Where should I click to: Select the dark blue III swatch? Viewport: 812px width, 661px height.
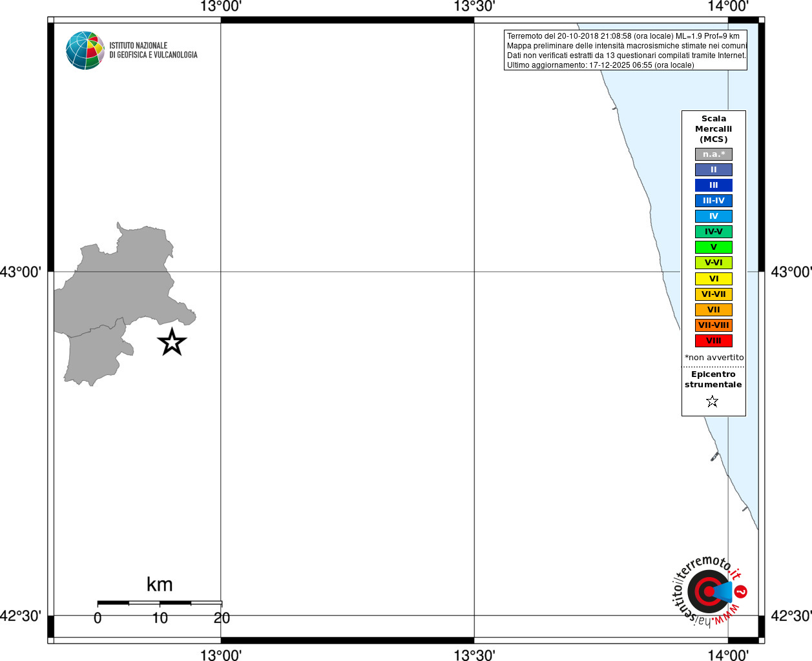pos(713,185)
